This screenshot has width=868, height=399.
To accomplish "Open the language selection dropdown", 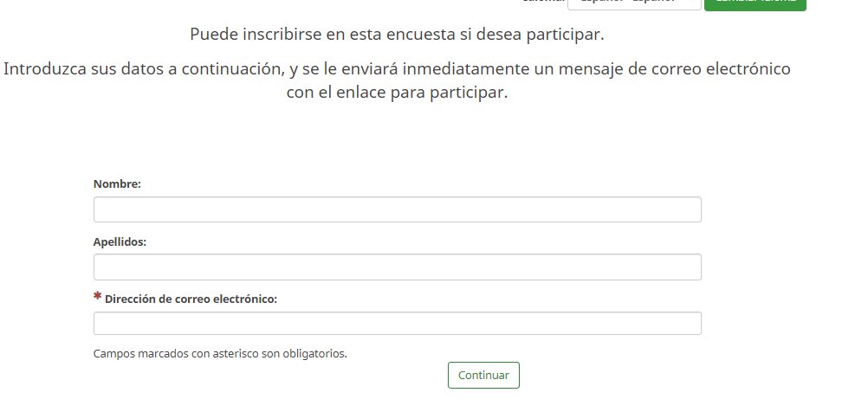I will pos(633,3).
